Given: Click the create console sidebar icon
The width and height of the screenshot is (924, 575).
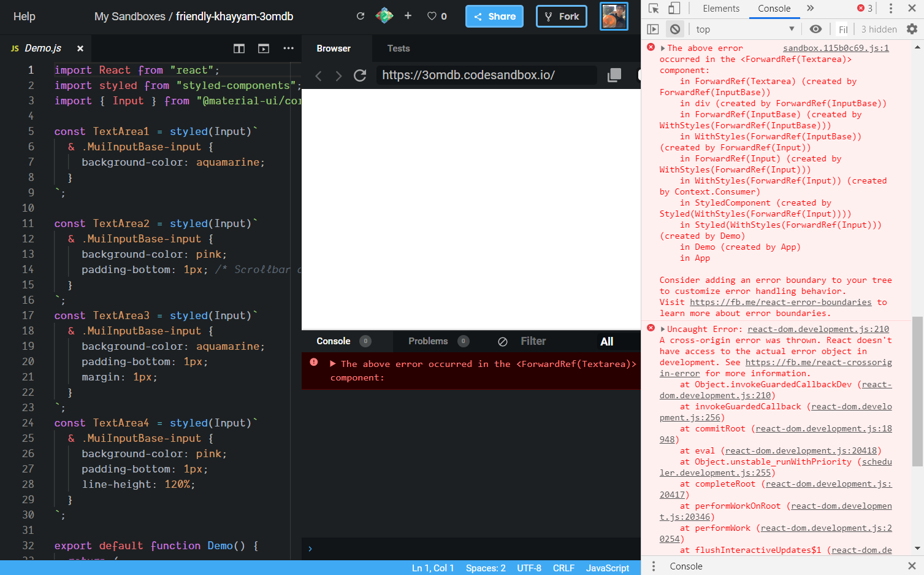Looking at the screenshot, I should (x=653, y=29).
